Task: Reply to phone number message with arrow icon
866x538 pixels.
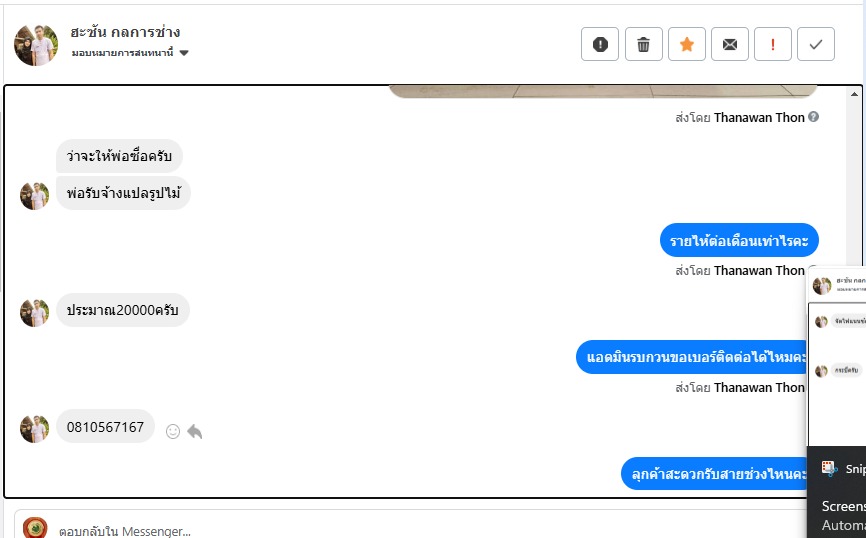Action: coord(194,431)
